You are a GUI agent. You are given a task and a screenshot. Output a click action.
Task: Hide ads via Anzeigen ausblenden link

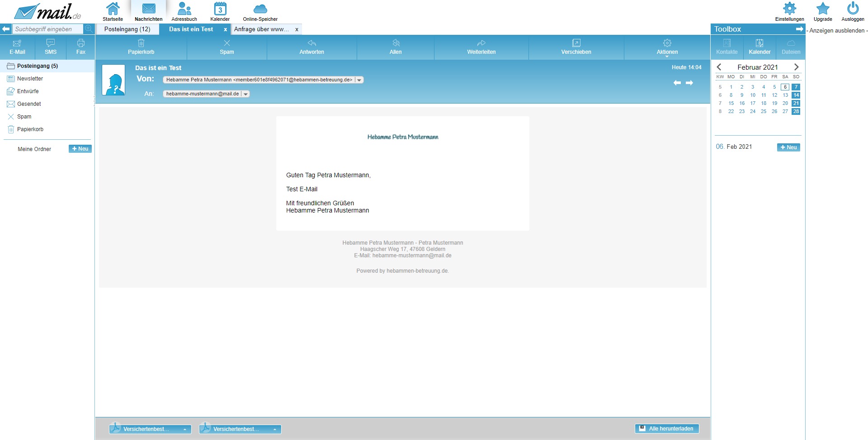click(x=836, y=31)
